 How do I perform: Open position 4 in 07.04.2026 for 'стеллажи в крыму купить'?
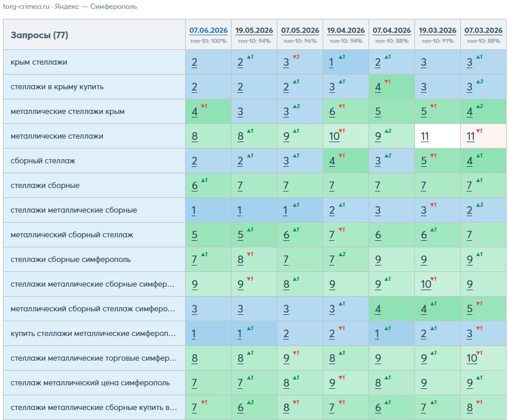[378, 87]
